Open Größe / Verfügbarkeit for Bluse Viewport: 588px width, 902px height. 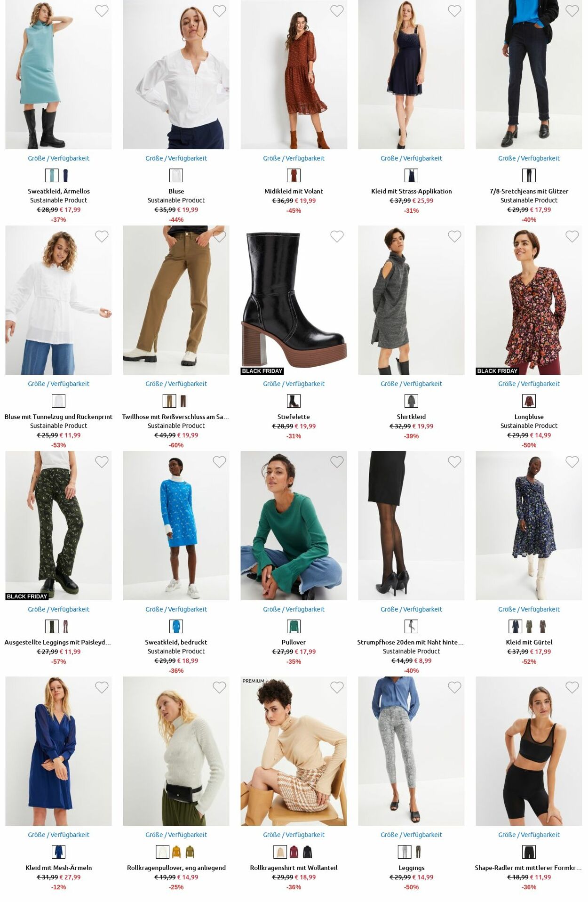[176, 158]
